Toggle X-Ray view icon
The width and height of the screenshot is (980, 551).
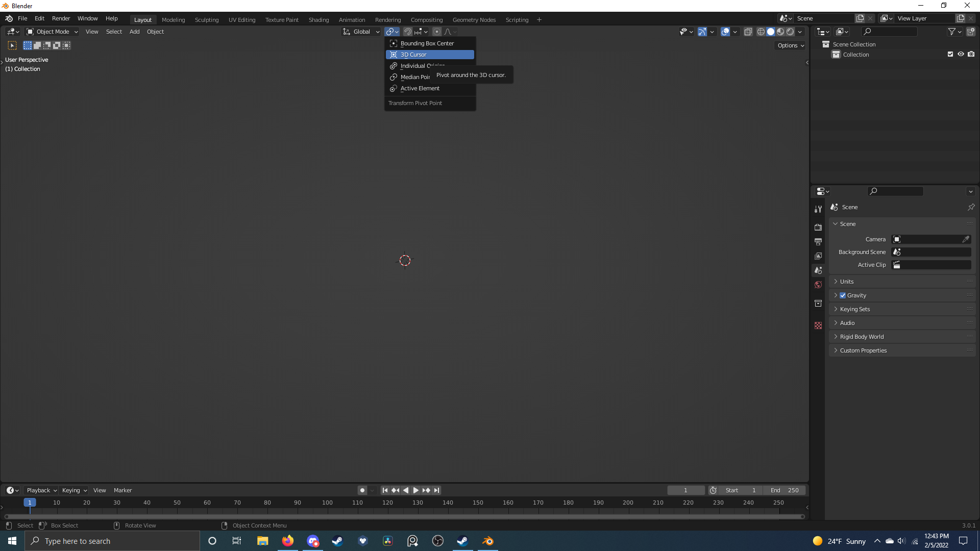point(748,32)
